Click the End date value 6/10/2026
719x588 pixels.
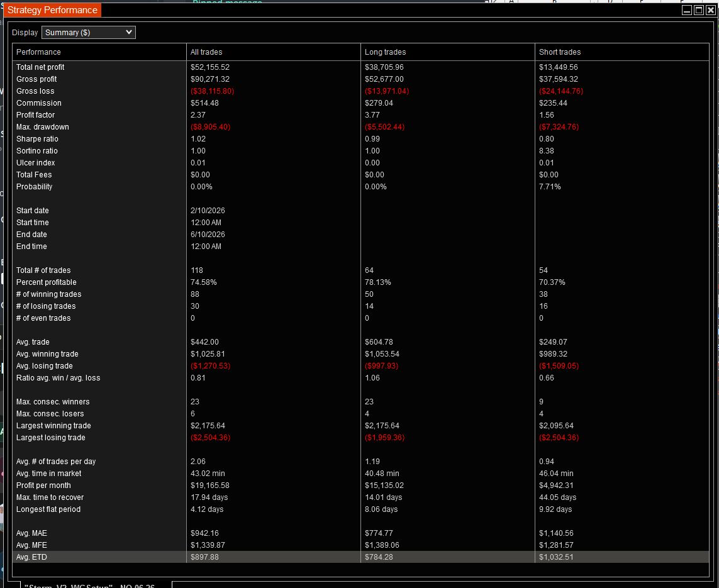tap(208, 234)
